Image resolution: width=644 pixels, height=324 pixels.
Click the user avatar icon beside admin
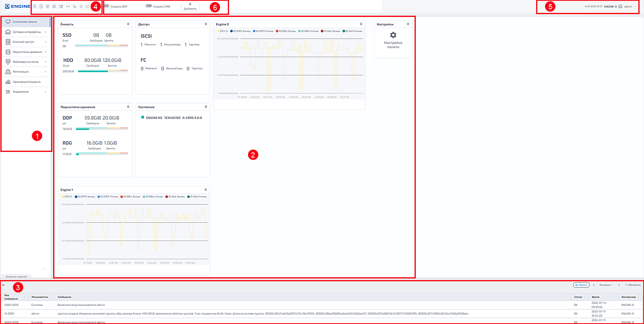pyautogui.click(x=620, y=6)
